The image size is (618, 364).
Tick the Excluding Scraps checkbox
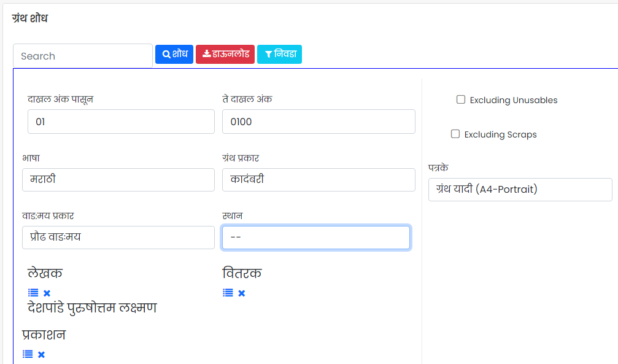click(455, 134)
